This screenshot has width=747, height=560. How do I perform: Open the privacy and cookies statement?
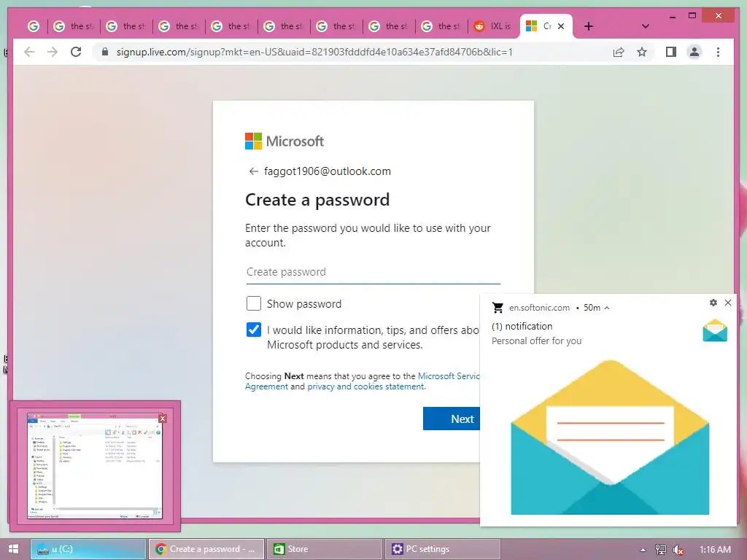click(x=366, y=386)
